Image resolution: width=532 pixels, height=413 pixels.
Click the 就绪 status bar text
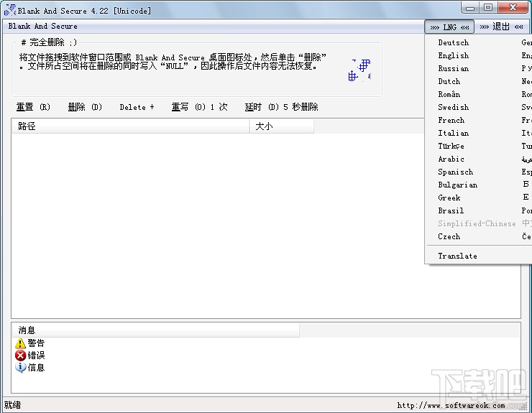click(12, 405)
